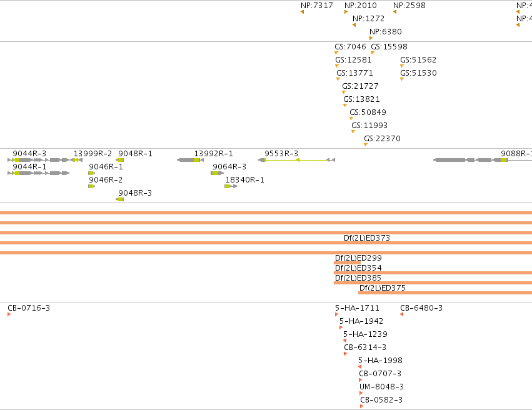Click the NP:7317 insertion marker
The image size is (532, 410).
click(302, 12)
